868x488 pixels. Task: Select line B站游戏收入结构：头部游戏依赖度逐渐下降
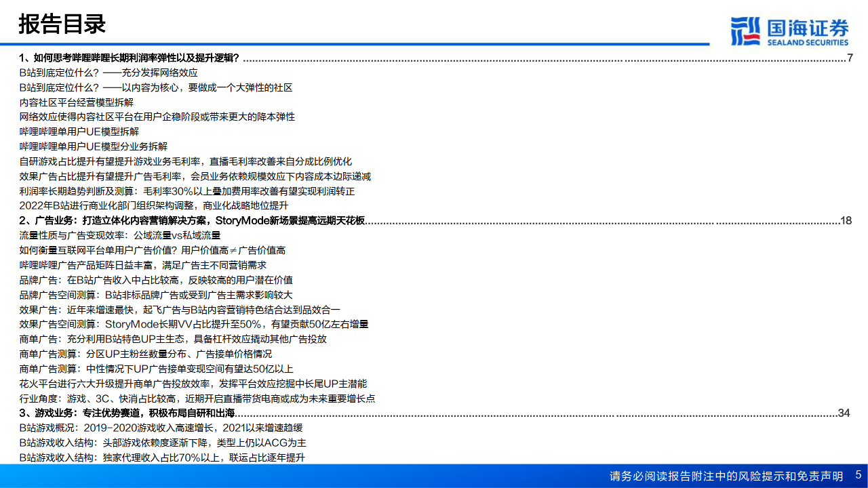163,443
